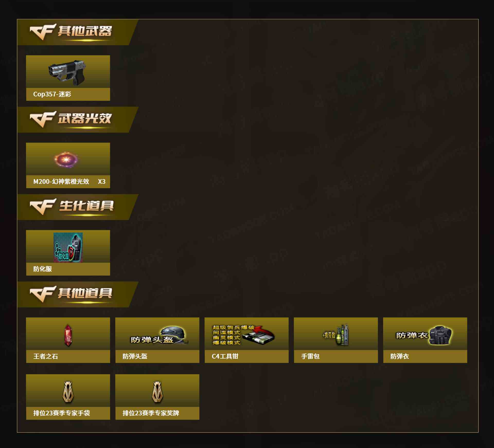494x448 pixels.
Task: Select the C4工具钳 toolkit icon
Action: 243,335
